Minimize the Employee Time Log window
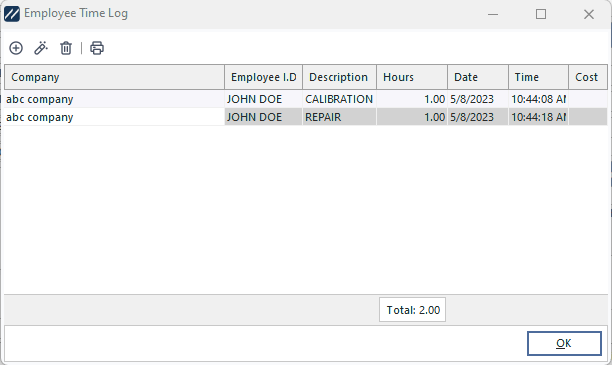Viewport: 612px width, 365px height. 493,14
